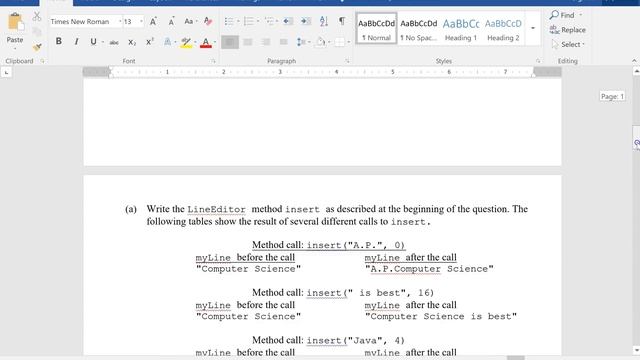This screenshot has width=640, height=360.
Task: Apply strikethrough formatting
Action: [x=114, y=42]
